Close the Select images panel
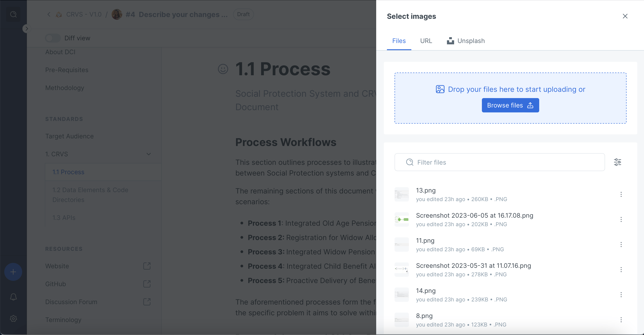The image size is (644, 335). (625, 16)
